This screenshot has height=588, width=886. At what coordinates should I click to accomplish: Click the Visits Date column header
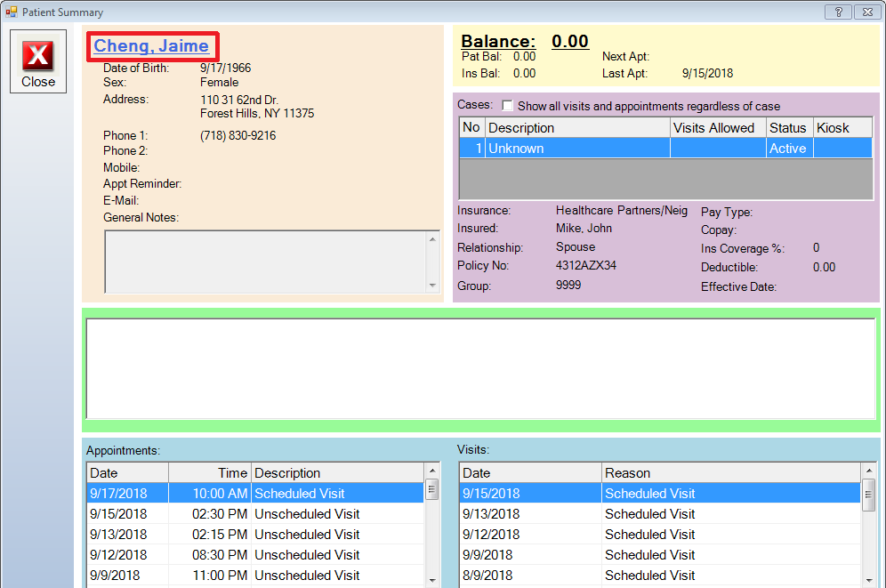click(530, 472)
